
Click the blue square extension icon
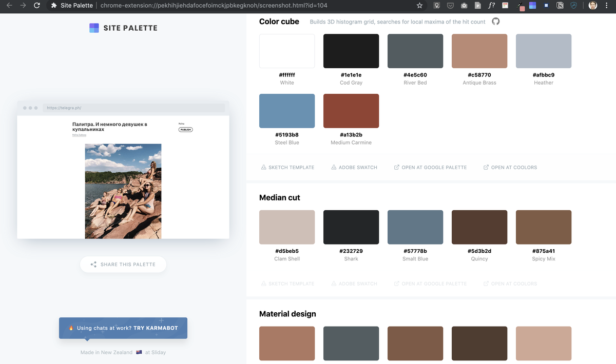[x=546, y=6]
